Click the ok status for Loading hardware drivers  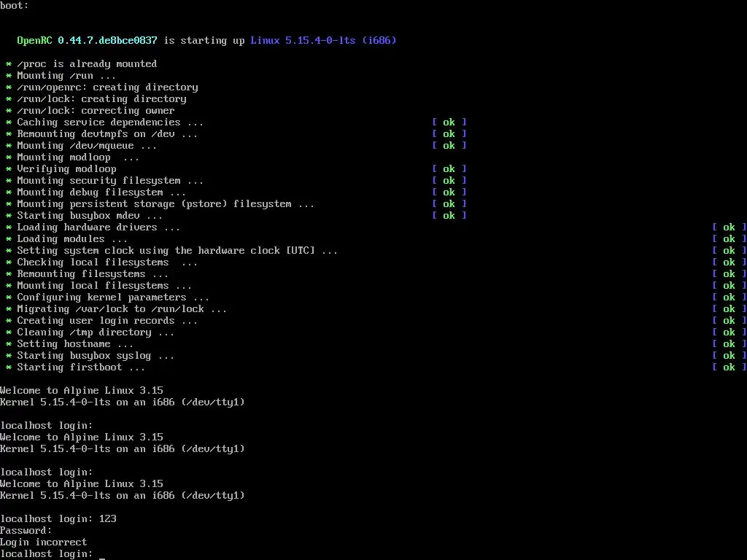(729, 227)
